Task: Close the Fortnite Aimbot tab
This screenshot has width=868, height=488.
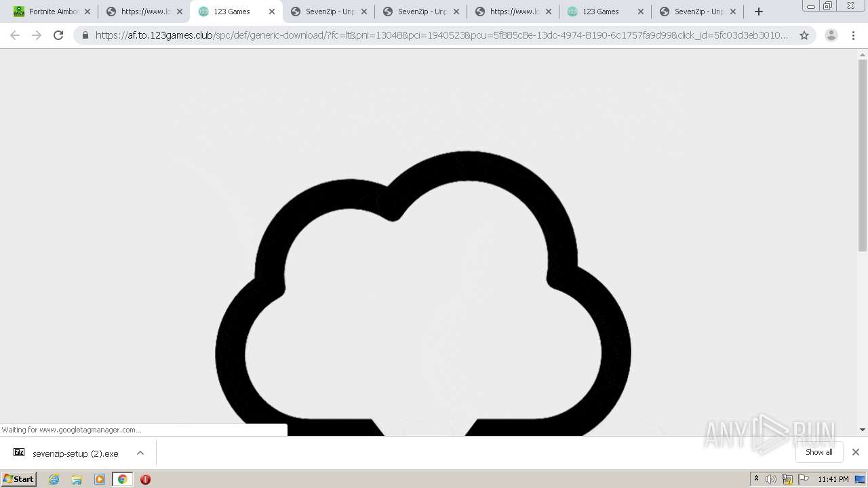Action: 87,12
